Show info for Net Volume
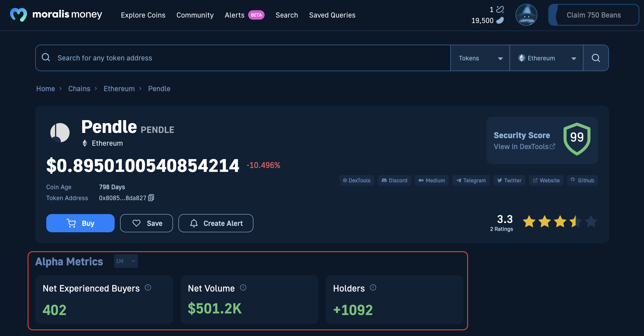Viewport: 644px width, 336px height. point(243,287)
